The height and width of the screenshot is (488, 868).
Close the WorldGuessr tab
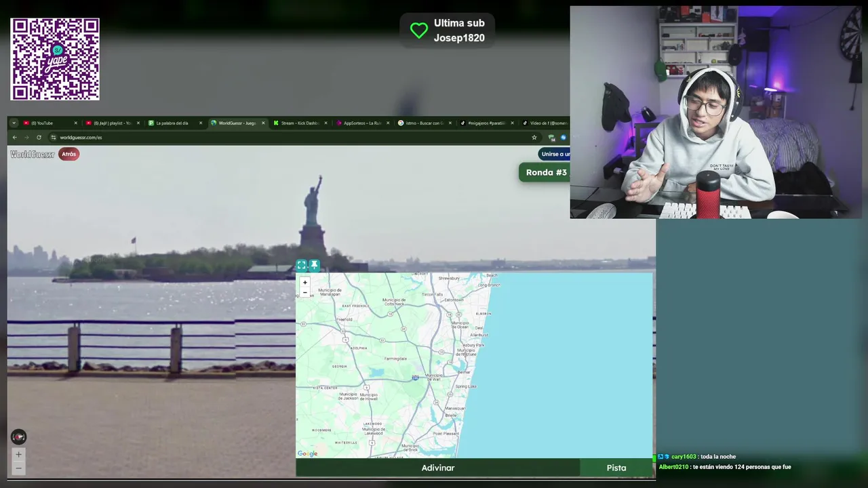pyautogui.click(x=263, y=123)
